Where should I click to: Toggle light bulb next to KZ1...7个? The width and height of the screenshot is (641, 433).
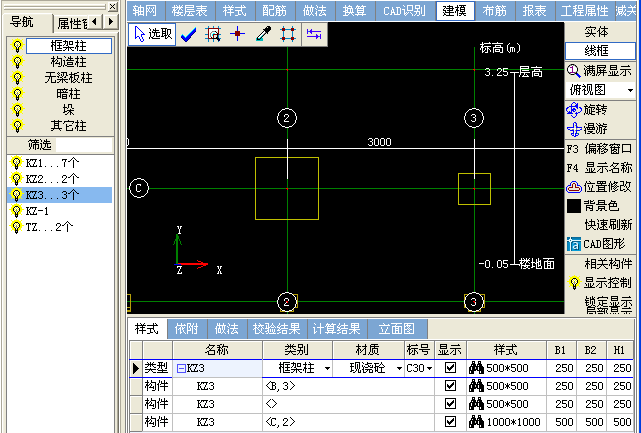pyautogui.click(x=16, y=163)
